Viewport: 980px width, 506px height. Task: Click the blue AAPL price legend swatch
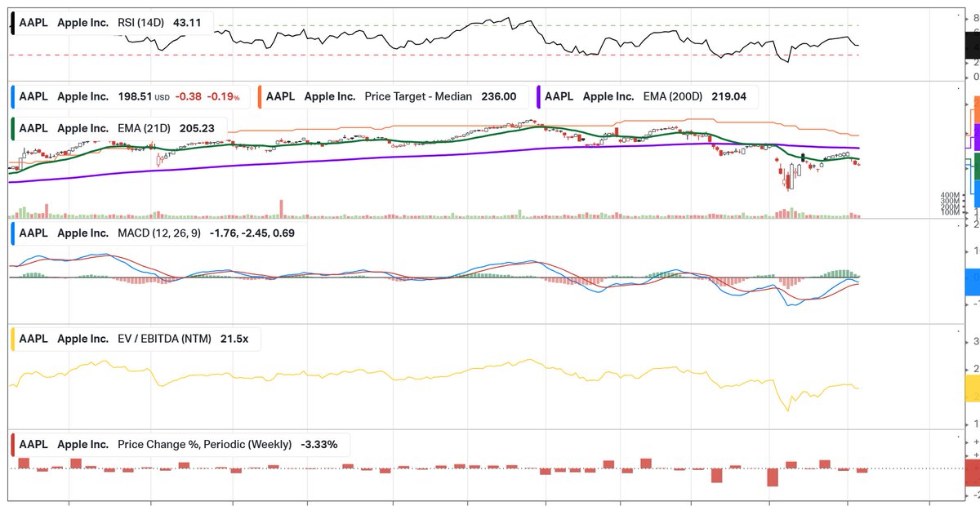pyautogui.click(x=13, y=96)
